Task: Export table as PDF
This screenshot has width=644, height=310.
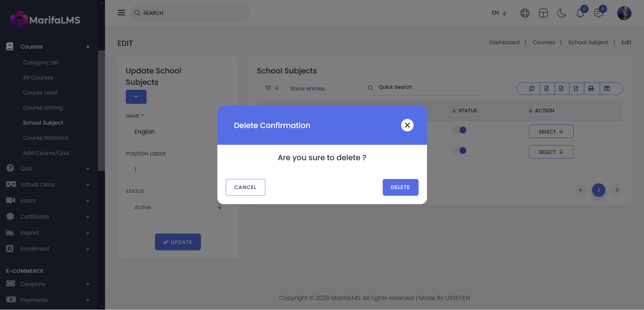Action: pyautogui.click(x=576, y=88)
